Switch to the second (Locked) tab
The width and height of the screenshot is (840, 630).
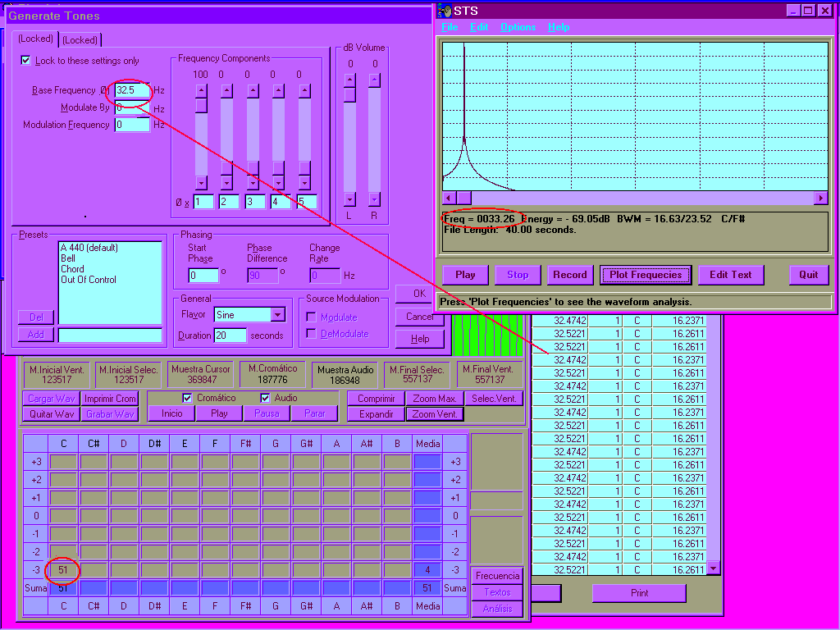point(80,39)
